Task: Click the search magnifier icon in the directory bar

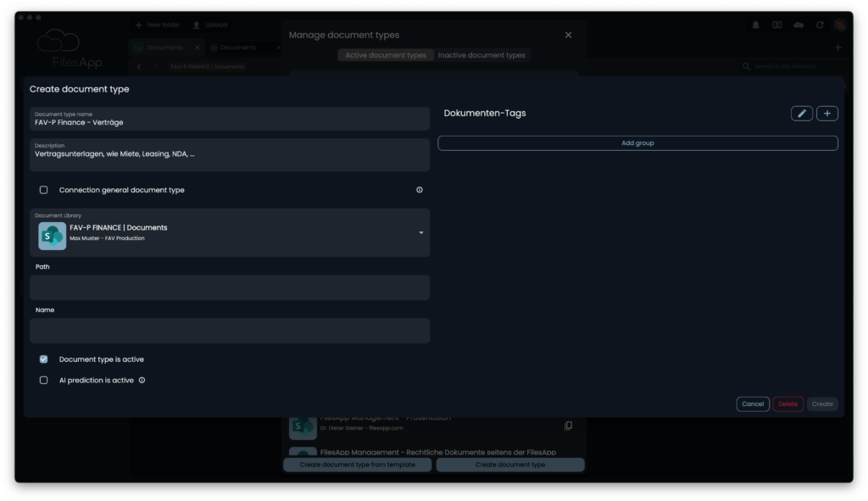Action: tap(746, 66)
